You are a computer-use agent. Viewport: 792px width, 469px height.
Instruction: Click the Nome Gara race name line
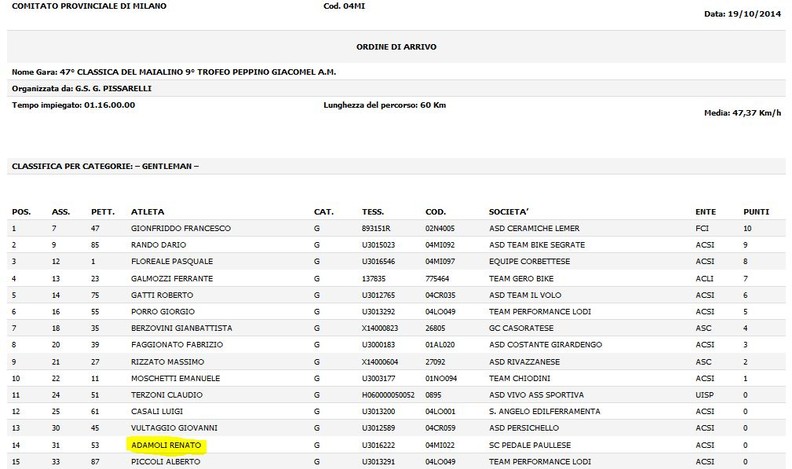click(x=174, y=72)
